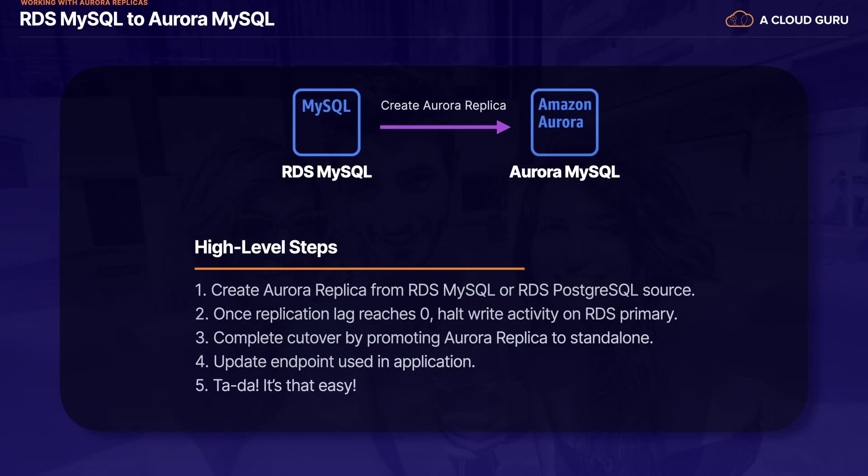Select step 2 about replication lag

(x=436, y=314)
